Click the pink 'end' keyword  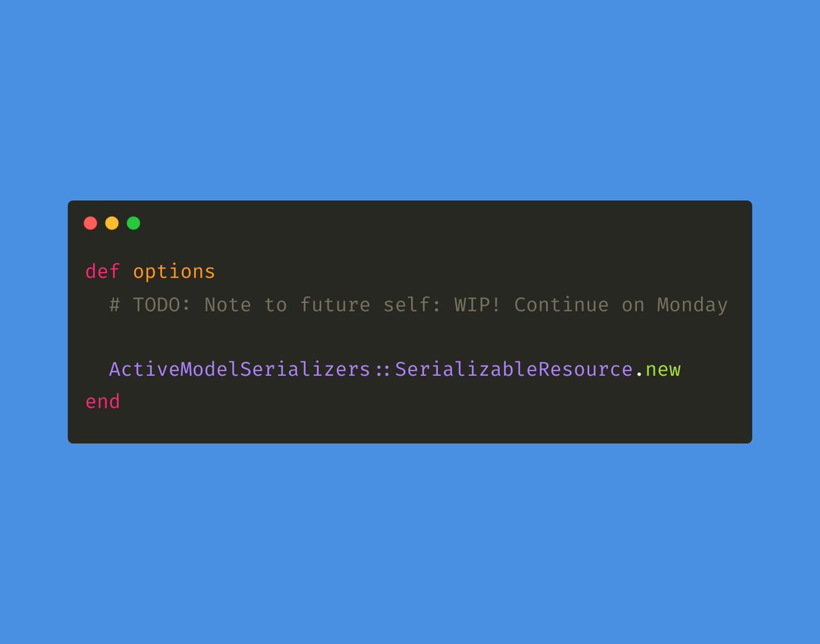tap(102, 402)
